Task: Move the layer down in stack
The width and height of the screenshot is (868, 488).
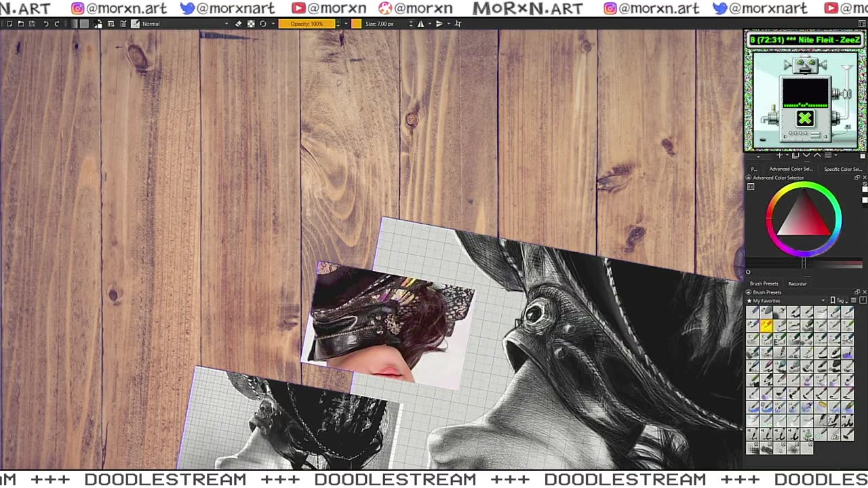Action: pos(806,155)
